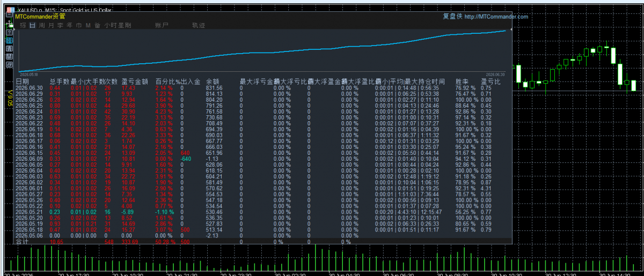
Task: Select the 年 yearly tab
Action: point(69,25)
